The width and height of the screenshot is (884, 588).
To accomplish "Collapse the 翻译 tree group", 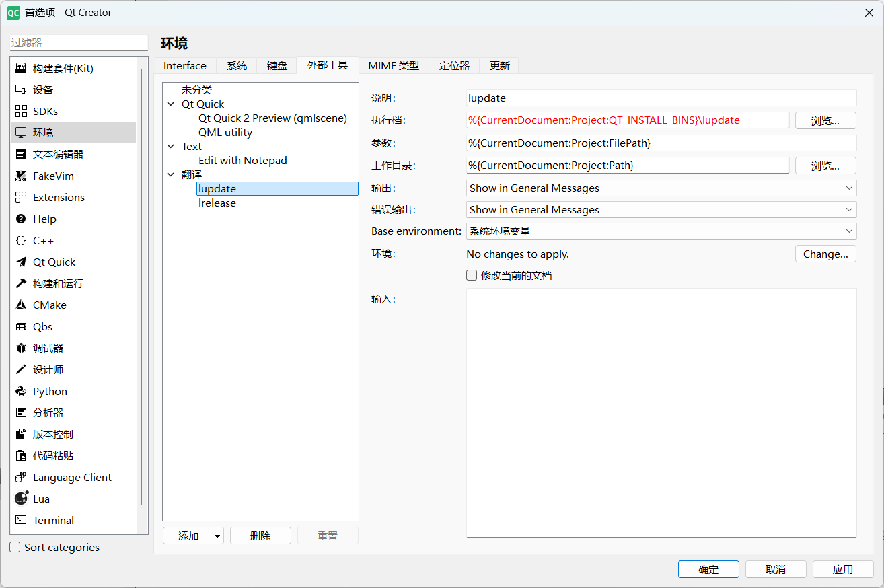I will [x=171, y=175].
